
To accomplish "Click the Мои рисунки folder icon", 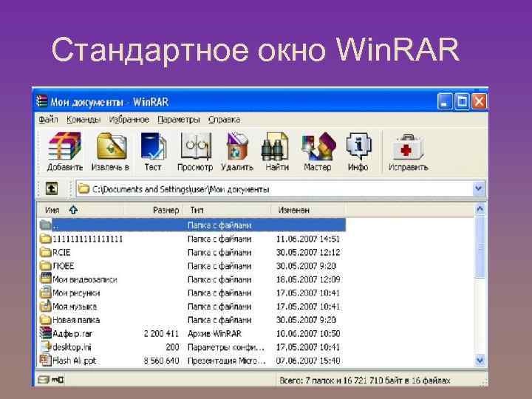I will click(45, 293).
